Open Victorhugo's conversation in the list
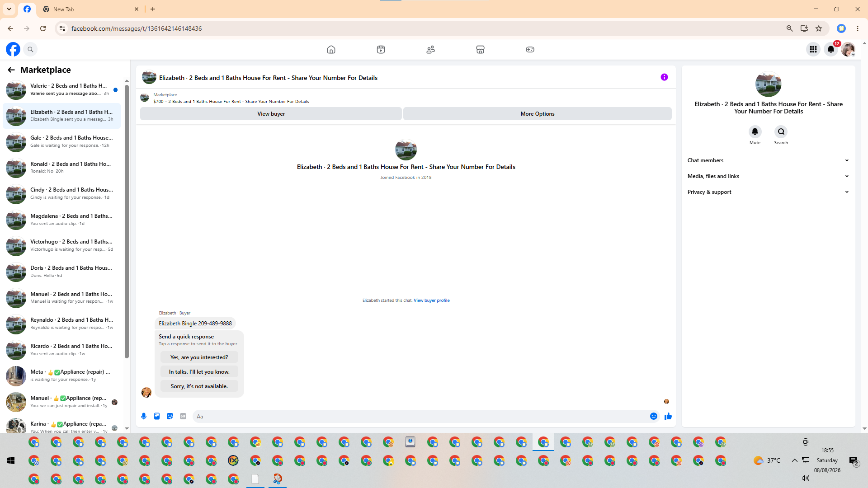This screenshot has height=488, width=868. [62, 246]
